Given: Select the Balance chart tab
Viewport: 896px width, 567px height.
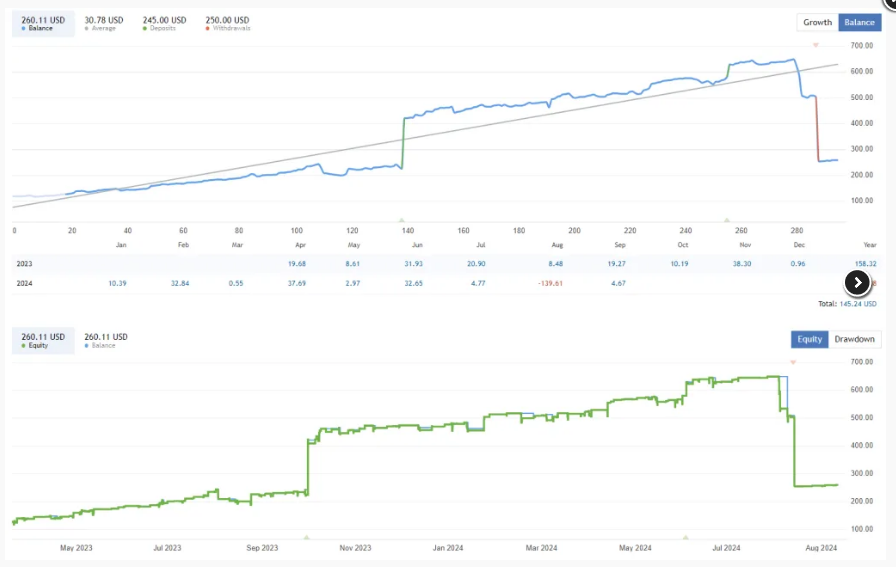Looking at the screenshot, I should point(859,22).
